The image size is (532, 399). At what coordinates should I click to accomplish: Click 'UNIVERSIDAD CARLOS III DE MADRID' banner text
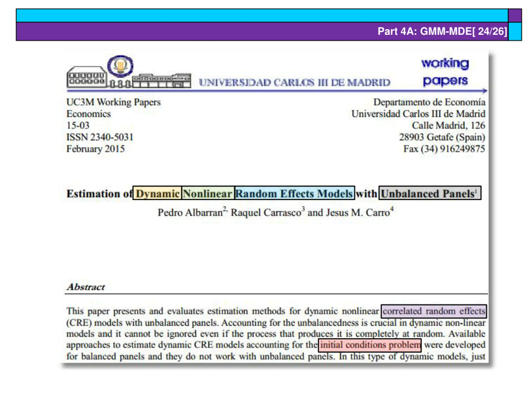pos(295,83)
